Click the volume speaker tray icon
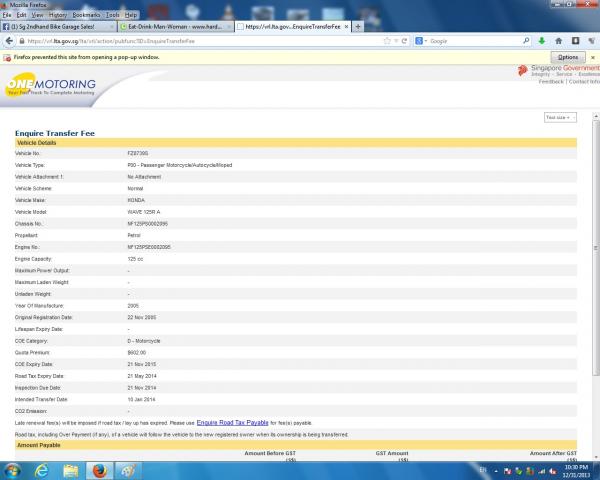Screen dimensions: 600x480 click(x=553, y=471)
